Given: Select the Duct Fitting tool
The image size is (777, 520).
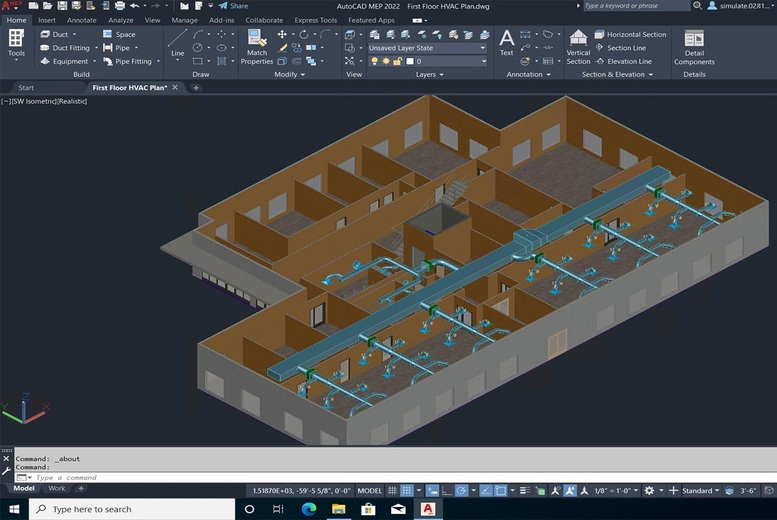Looking at the screenshot, I should click(x=65, y=48).
